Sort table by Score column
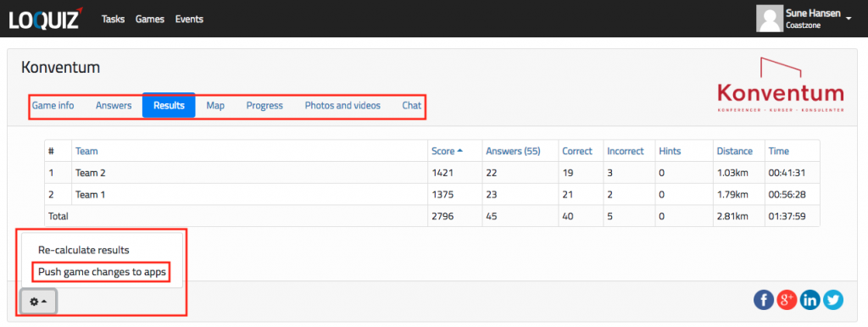Image resolution: width=868 pixels, height=327 pixels. pyautogui.click(x=443, y=151)
